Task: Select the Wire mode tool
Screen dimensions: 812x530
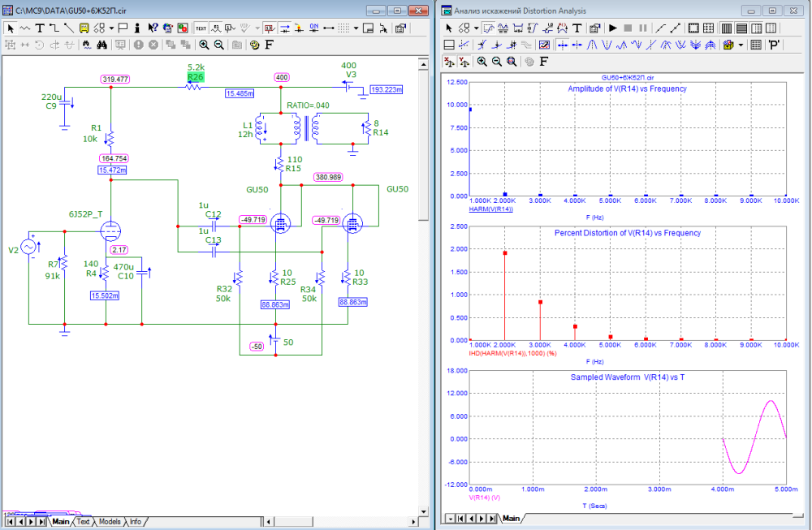Action: coord(53,28)
